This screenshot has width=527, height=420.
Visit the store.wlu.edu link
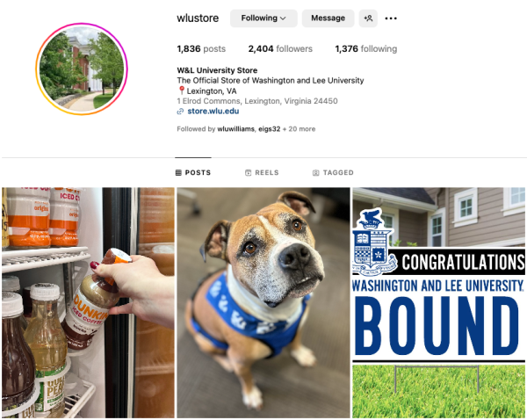pyautogui.click(x=213, y=111)
